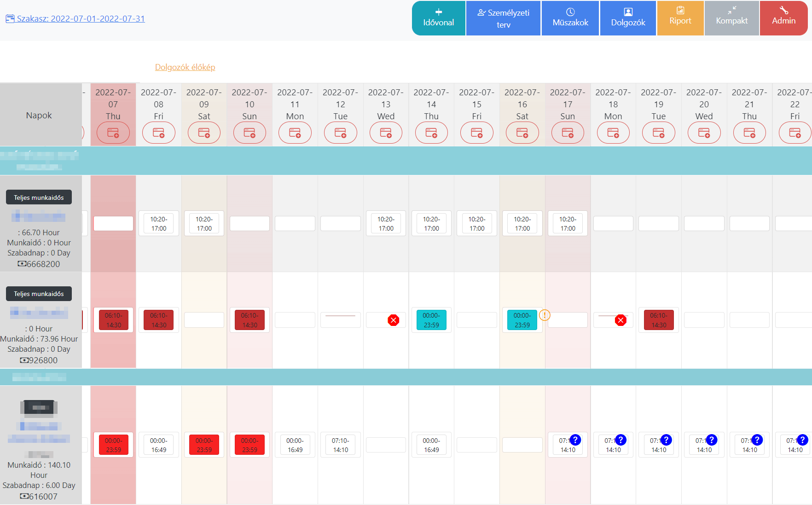Click blue question mark icon on 07-19 shift
This screenshot has width=812, height=505.
666,440
